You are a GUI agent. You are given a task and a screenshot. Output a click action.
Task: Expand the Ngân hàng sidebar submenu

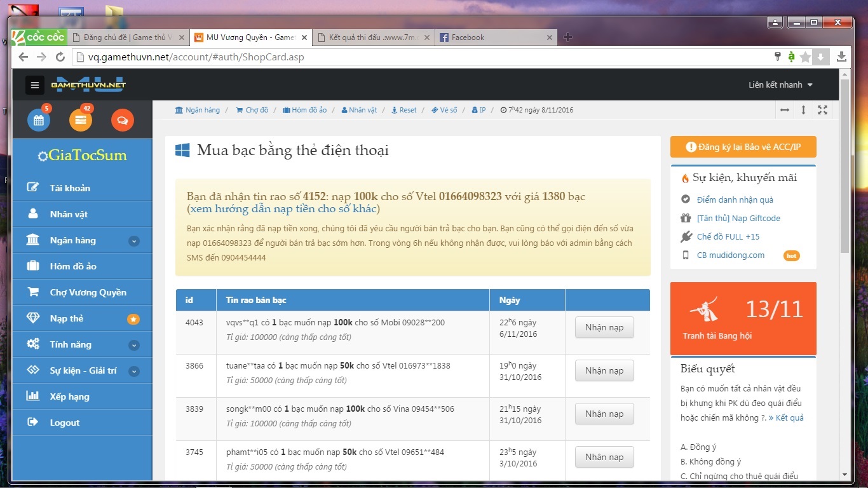click(x=133, y=241)
